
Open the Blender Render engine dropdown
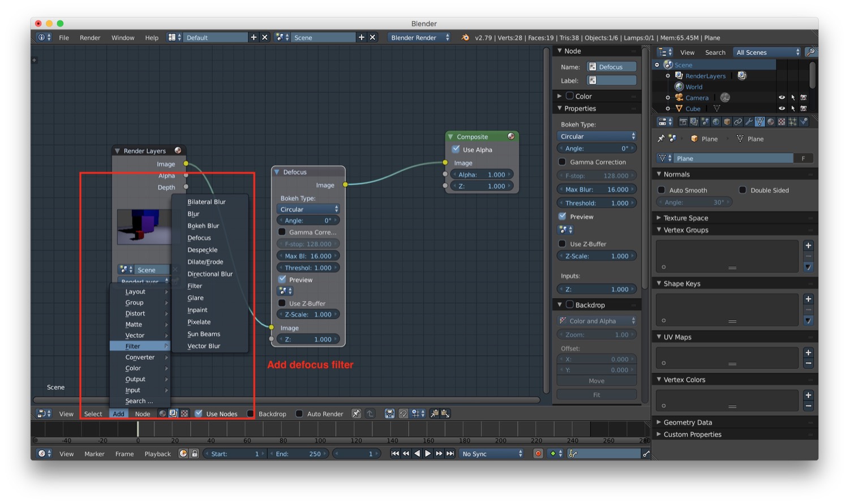point(419,37)
